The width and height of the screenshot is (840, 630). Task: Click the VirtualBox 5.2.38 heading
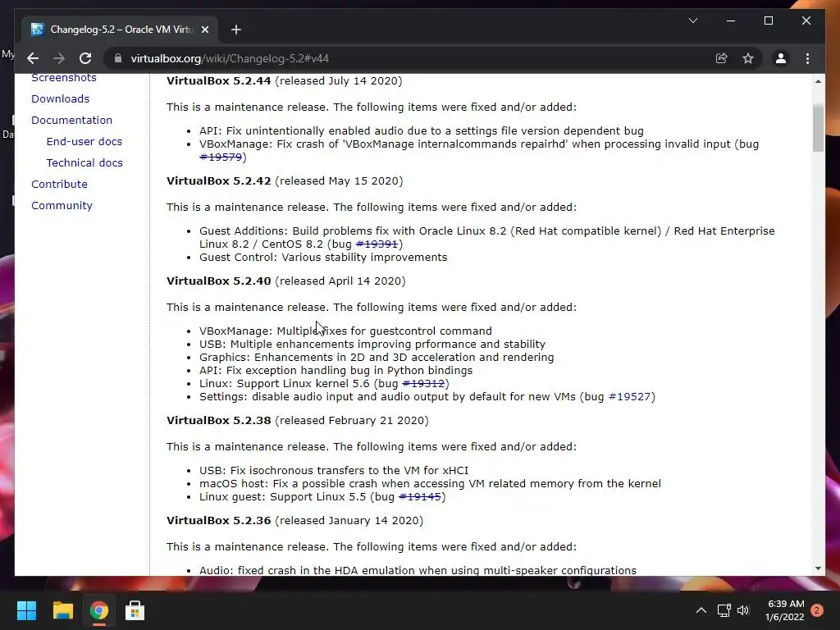pyautogui.click(x=218, y=421)
